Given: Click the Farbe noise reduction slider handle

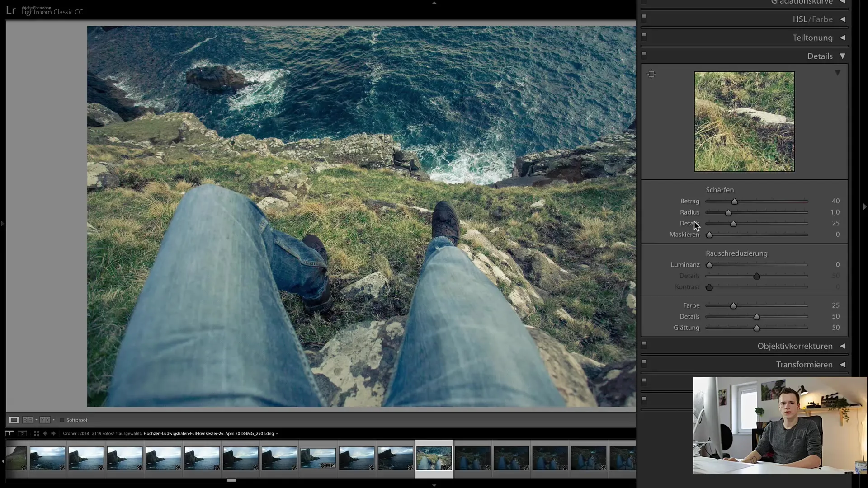Looking at the screenshot, I should coord(733,306).
